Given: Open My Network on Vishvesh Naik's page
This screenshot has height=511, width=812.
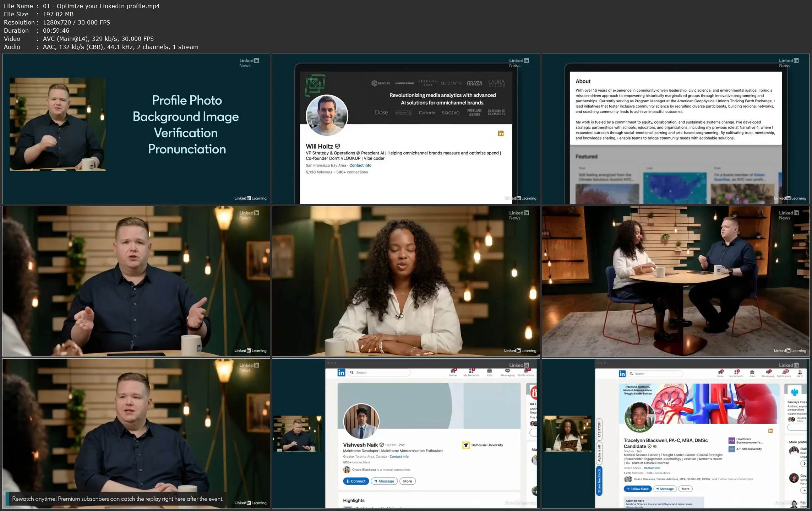Looking at the screenshot, I should pos(471,373).
